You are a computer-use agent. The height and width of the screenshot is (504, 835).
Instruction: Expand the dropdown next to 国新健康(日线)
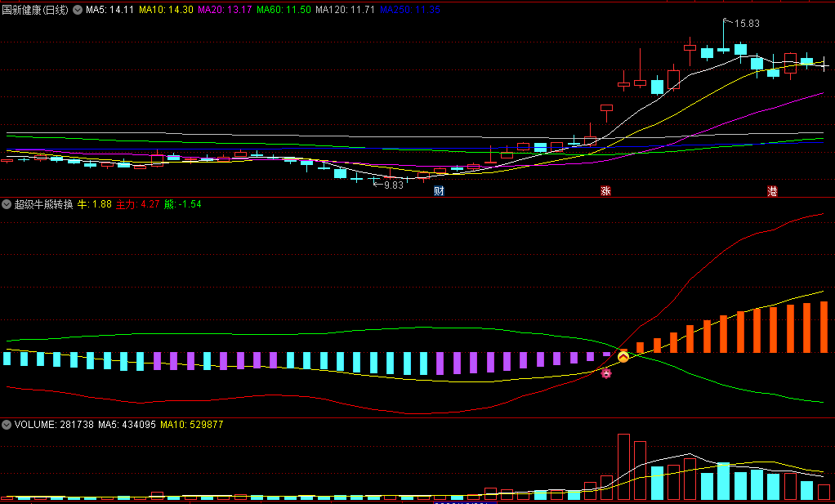(78, 10)
